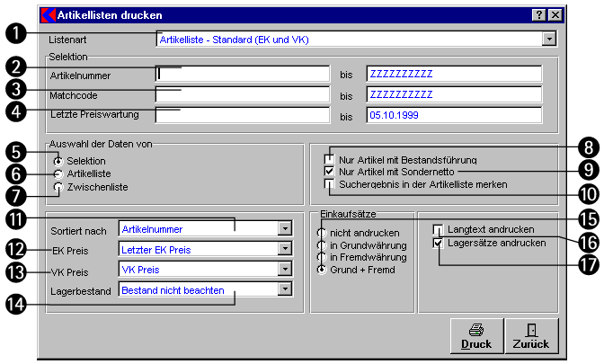Enable Langtext andrucken checkbox
This screenshot has width=604, height=364.
click(x=439, y=230)
